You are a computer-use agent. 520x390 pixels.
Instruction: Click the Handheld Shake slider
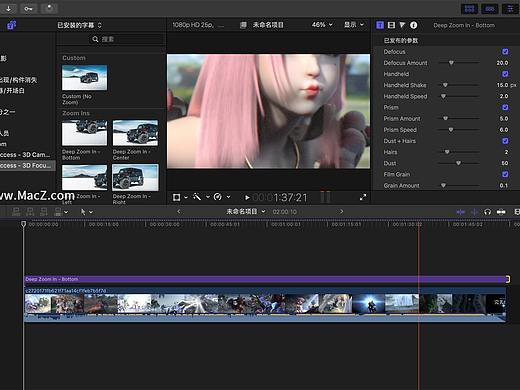click(459, 85)
